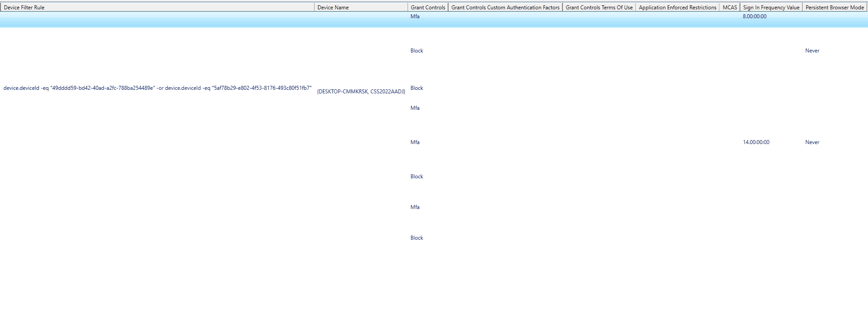
Task: Click Block in the row showing Never
Action: point(416,51)
